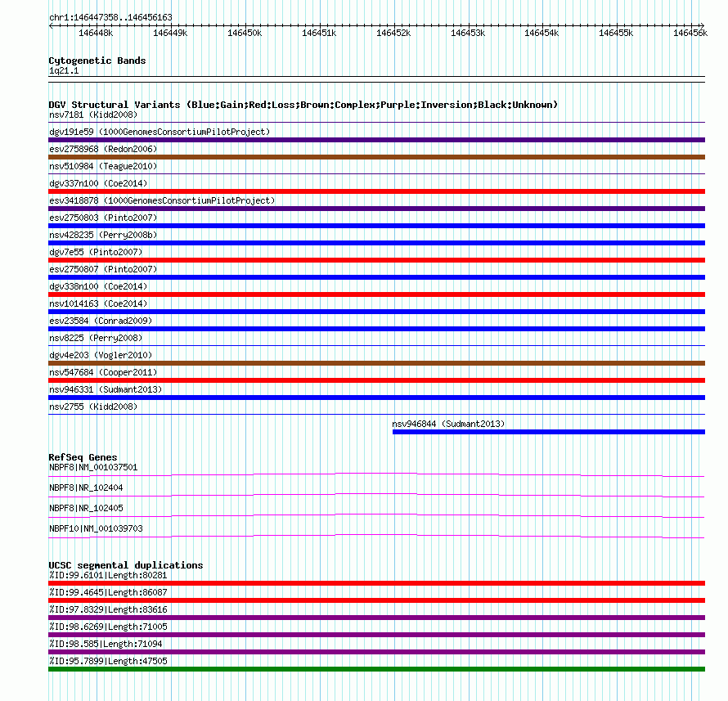Click the brown complex bar under dgv4e203
728x701 pixels.
pyautogui.click(x=376, y=363)
